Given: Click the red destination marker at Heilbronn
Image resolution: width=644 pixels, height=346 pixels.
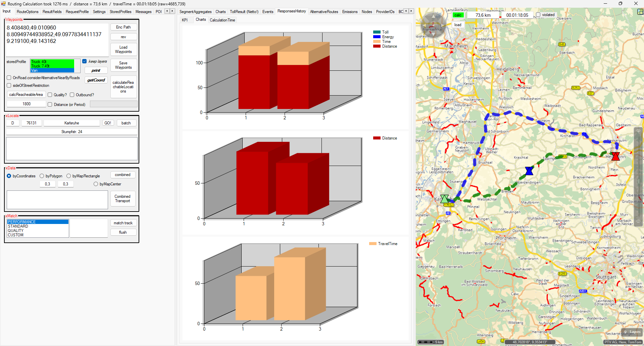Looking at the screenshot, I should coord(615,156).
